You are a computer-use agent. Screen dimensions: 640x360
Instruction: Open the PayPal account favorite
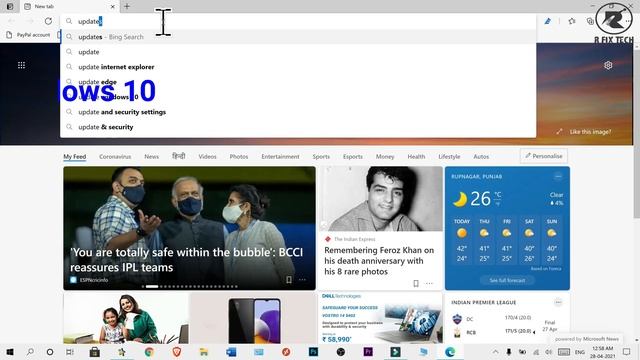(29, 35)
